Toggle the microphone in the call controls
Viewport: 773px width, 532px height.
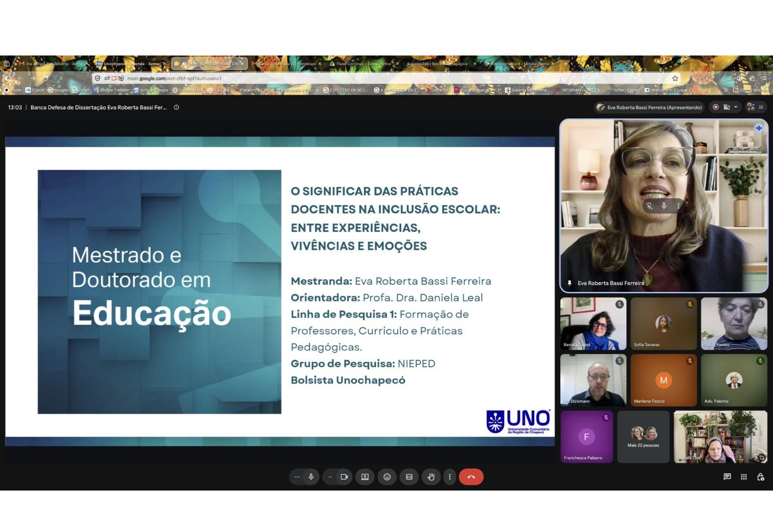311,477
